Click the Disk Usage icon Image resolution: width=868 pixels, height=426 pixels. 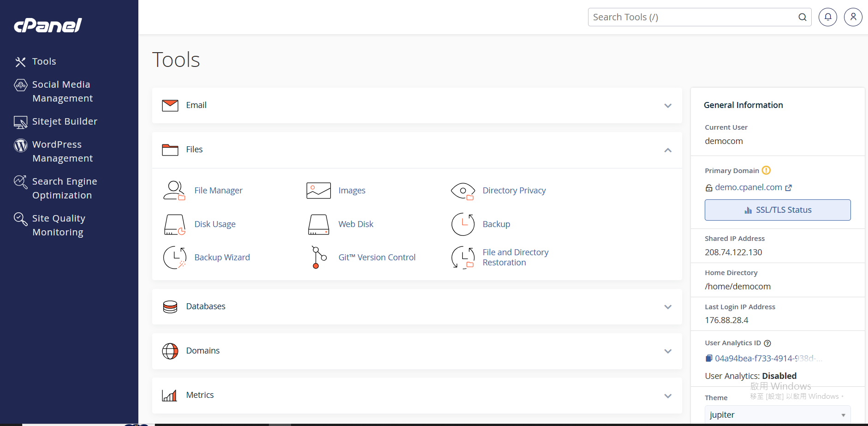pos(174,224)
